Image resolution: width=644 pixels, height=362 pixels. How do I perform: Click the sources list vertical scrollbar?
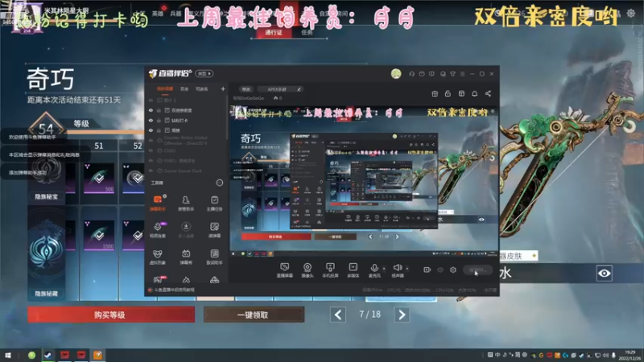[227, 118]
